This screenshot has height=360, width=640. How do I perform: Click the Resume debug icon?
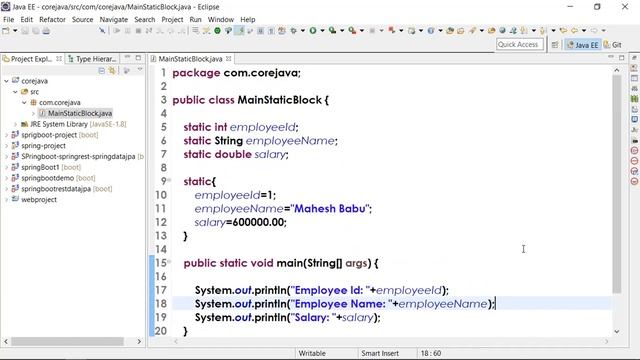(x=117, y=31)
